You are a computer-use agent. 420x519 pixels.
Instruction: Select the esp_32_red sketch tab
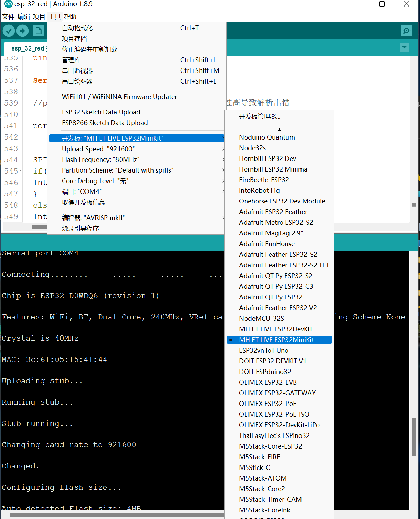27,48
